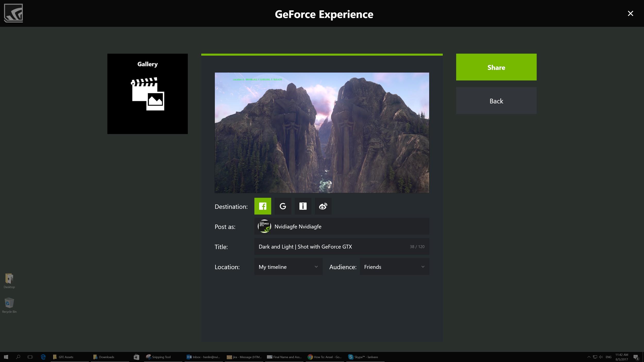
Task: Select Facebook as share destination
Action: [262, 206]
